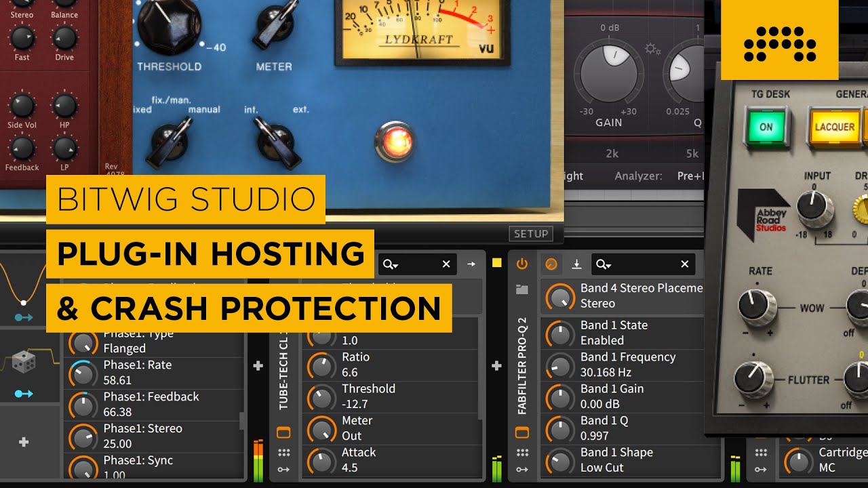Viewport: 868px width, 488px height.
Task: Click the modulator routing key icon on FabFilter
Action: point(521,469)
